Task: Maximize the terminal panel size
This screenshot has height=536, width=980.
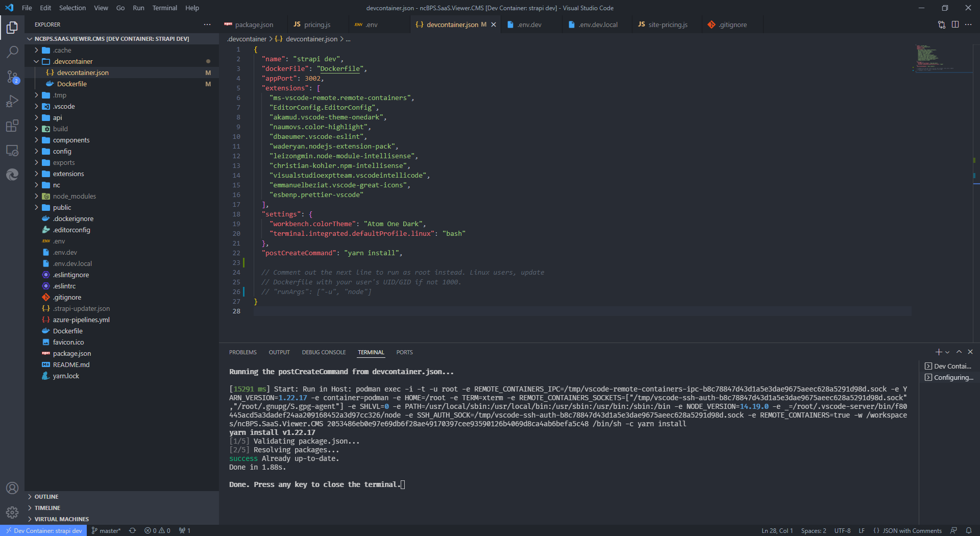Action: 959,352
